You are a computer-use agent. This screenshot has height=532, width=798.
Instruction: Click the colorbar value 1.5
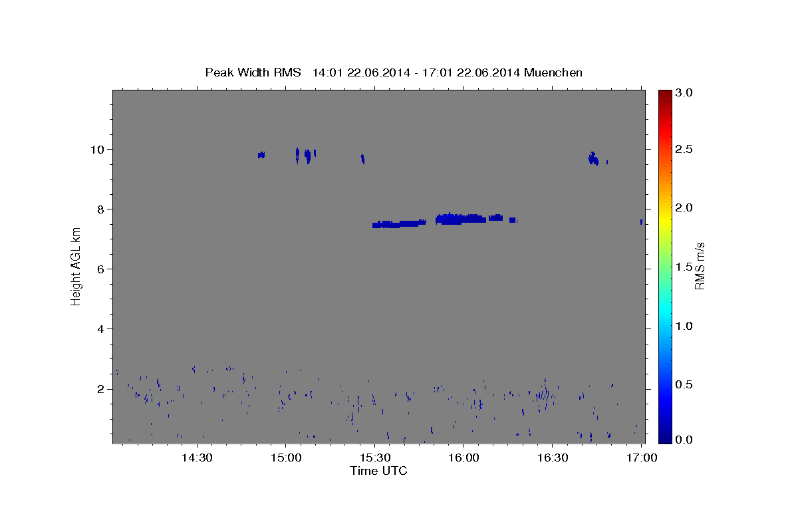pos(685,267)
